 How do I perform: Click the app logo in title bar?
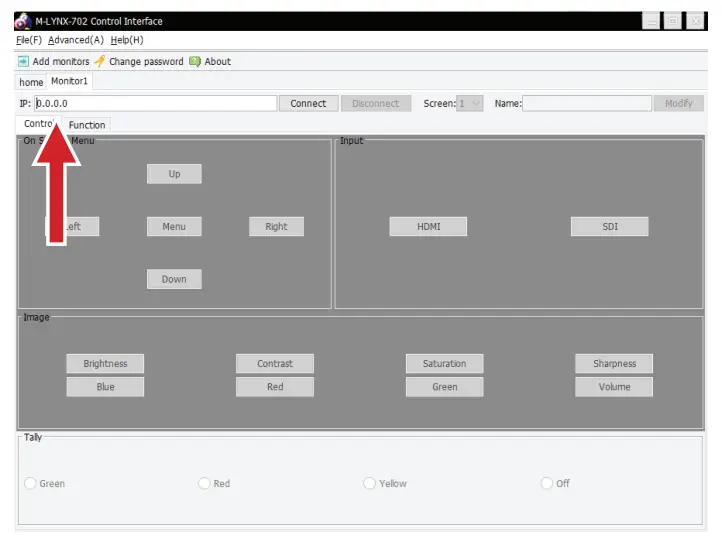point(23,21)
